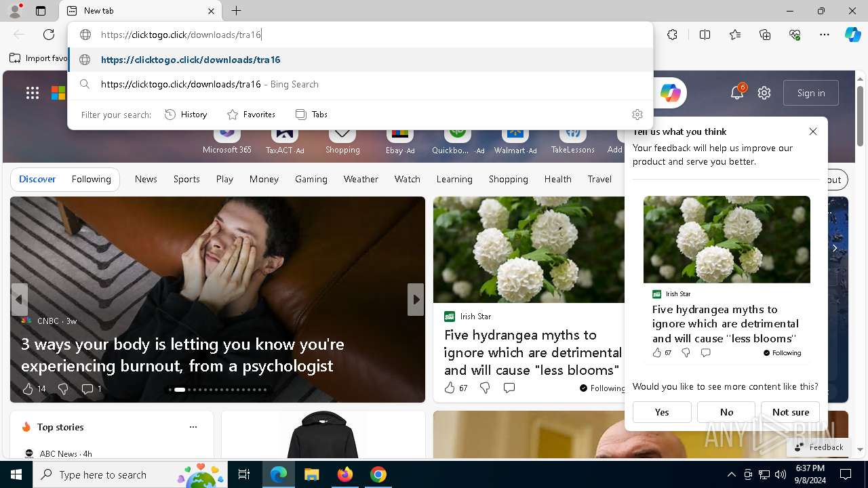Screen dimensions: 868x488
Task: Answer Not sure in the feedback popup
Action: coord(791,412)
